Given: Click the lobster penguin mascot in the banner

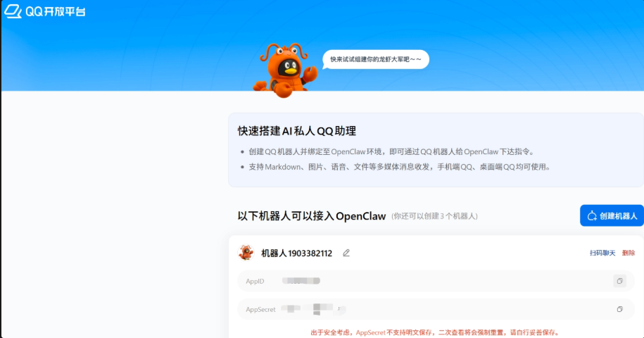Looking at the screenshot, I should point(286,70).
